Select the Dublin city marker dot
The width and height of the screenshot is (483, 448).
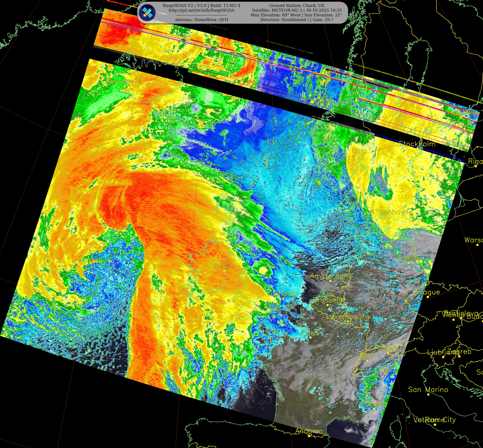[x=224, y=271]
